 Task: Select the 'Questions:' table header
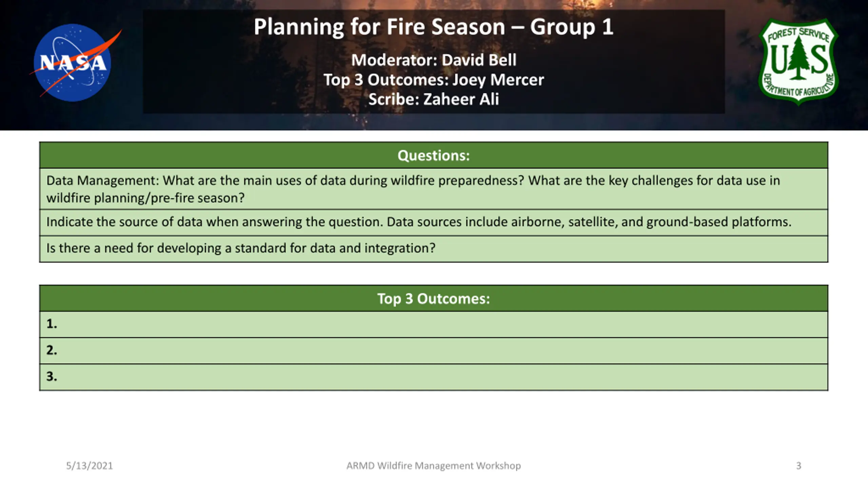434,155
